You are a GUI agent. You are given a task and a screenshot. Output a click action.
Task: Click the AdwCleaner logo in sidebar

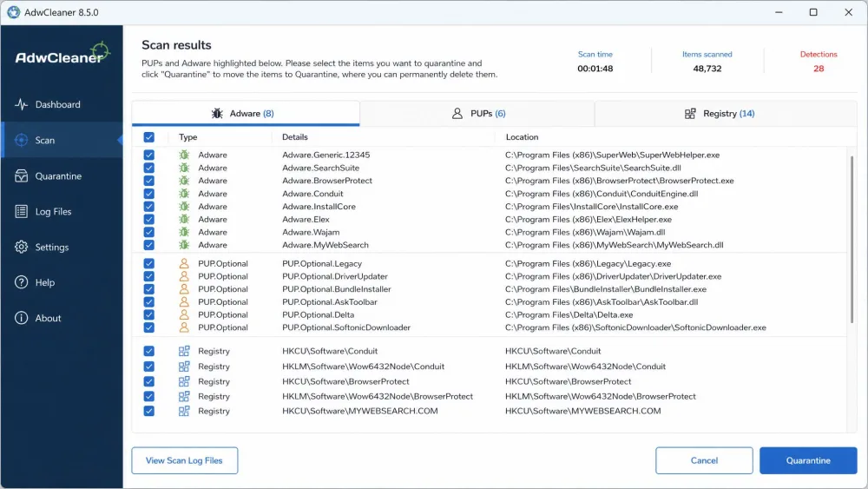[62, 54]
